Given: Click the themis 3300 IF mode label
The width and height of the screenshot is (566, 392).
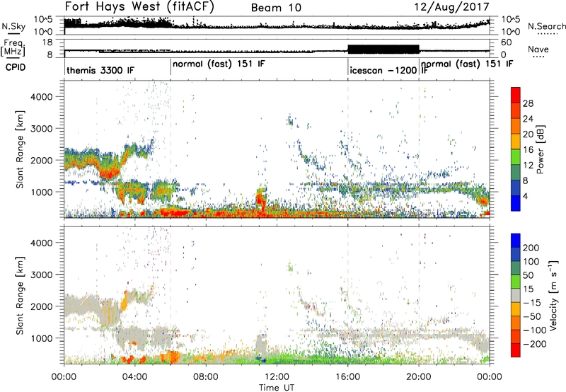Looking at the screenshot, I should point(100,70).
